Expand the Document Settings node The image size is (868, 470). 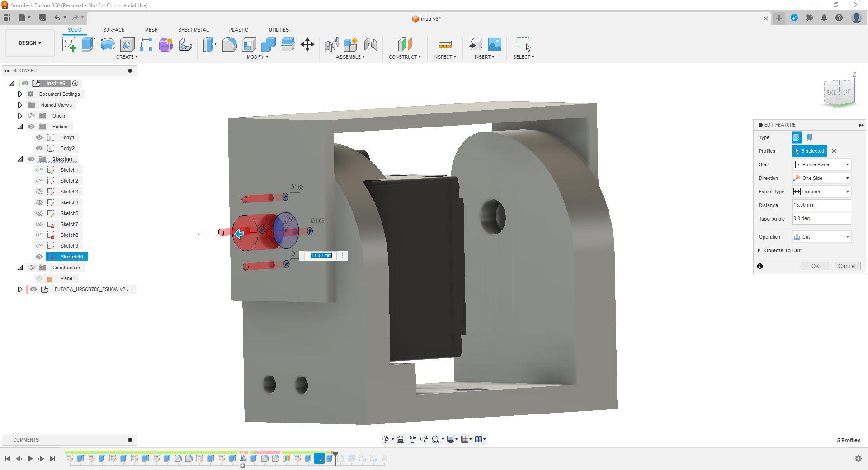20,94
